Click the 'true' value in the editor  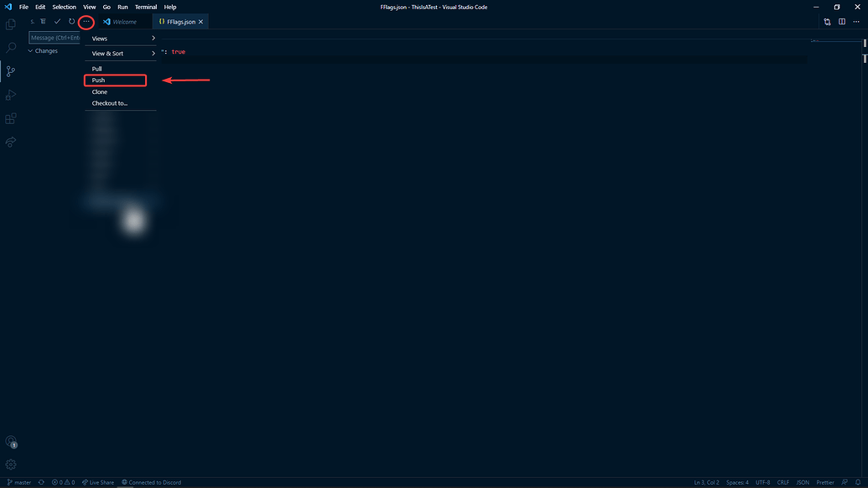[x=179, y=51]
